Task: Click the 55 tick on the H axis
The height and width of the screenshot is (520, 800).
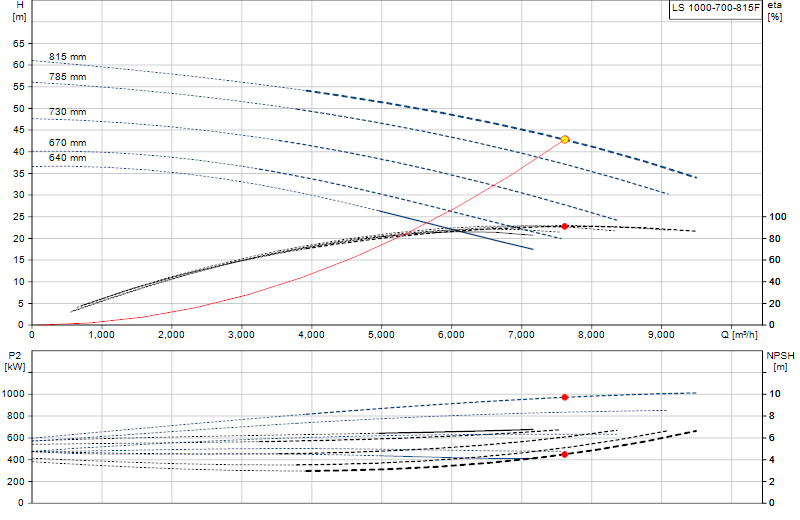Action: pyautogui.click(x=19, y=86)
